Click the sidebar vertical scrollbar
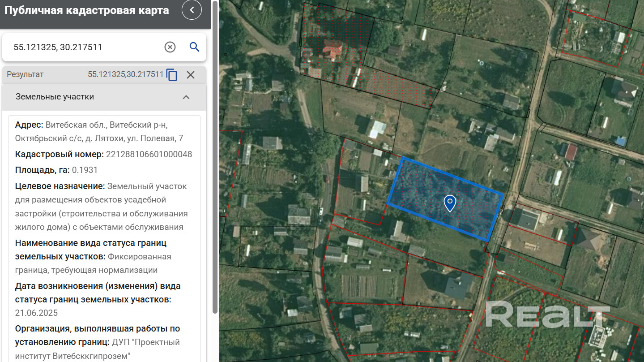644x362 pixels. [215, 157]
